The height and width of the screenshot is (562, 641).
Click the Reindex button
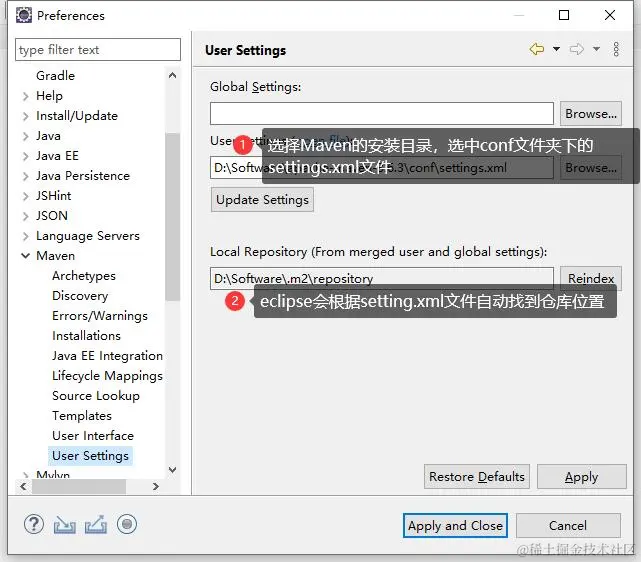591,279
